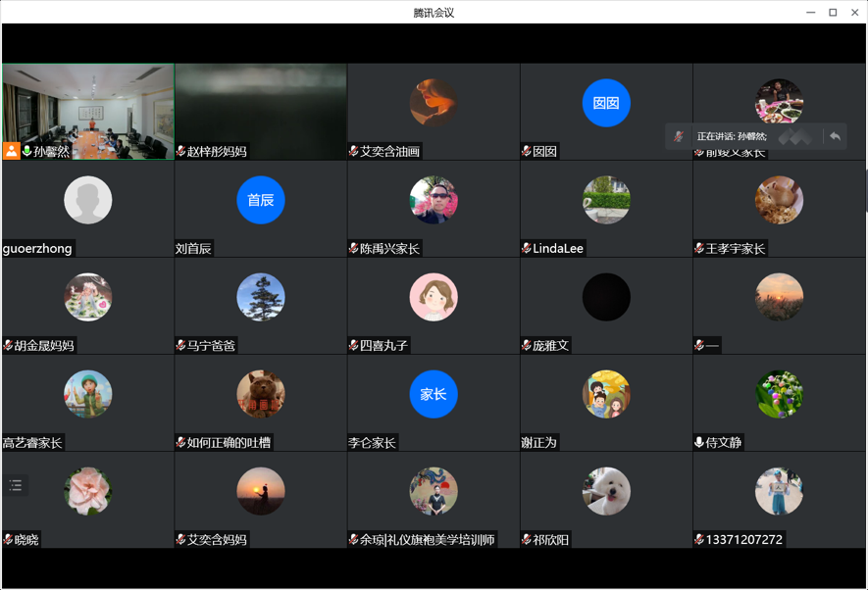Maximize the 腾讯会议 window
The width and height of the screenshot is (868, 590).
point(833,12)
